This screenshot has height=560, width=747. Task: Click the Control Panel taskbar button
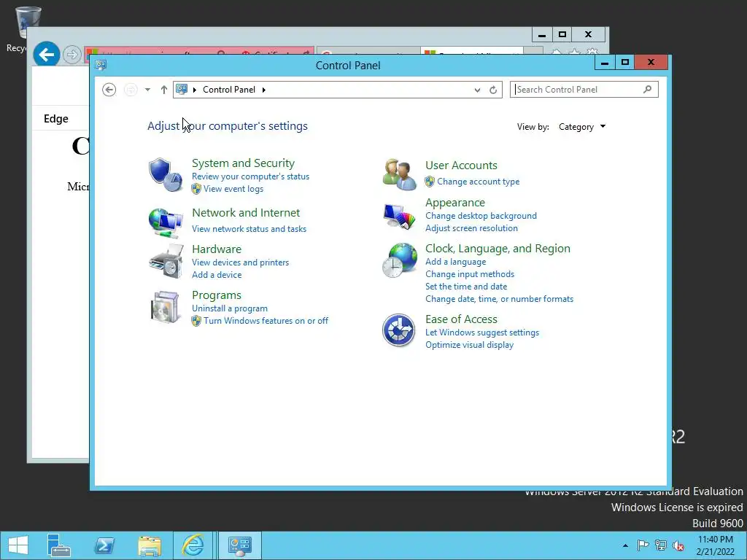click(239, 545)
